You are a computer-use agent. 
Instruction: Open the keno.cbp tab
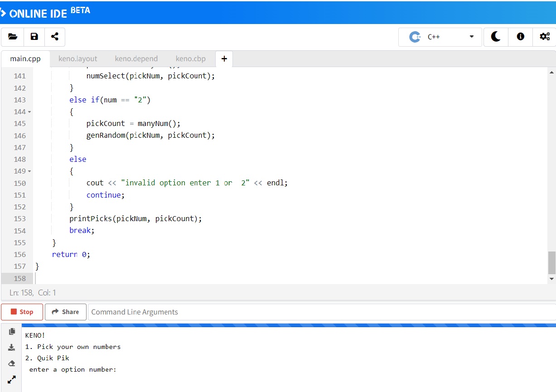190,58
